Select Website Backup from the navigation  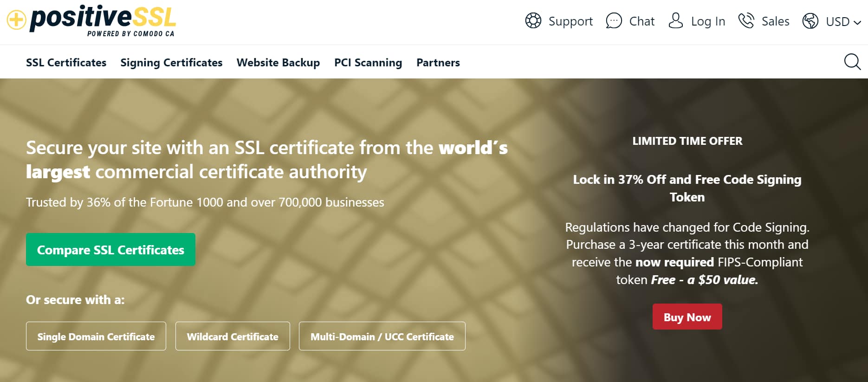pyautogui.click(x=278, y=62)
